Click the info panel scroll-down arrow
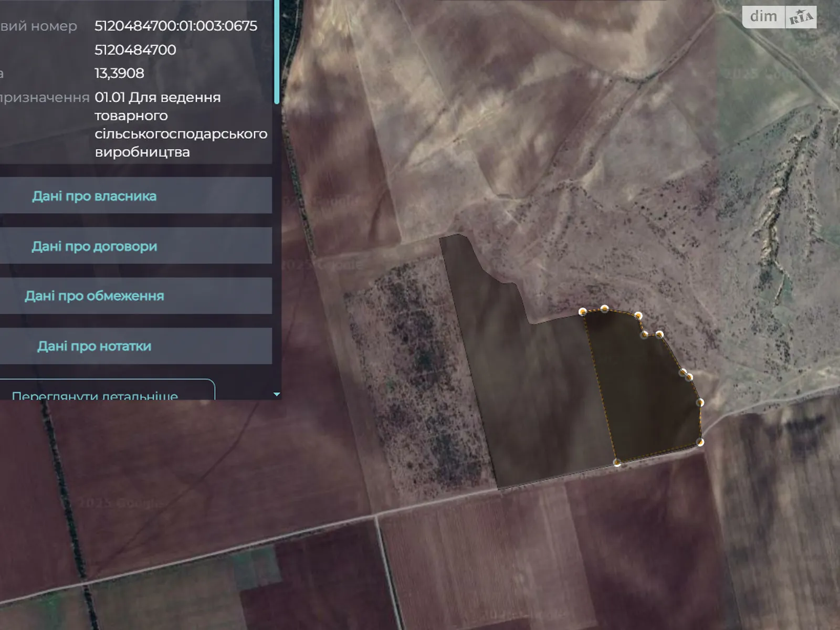Image resolution: width=840 pixels, height=630 pixels. click(x=277, y=394)
